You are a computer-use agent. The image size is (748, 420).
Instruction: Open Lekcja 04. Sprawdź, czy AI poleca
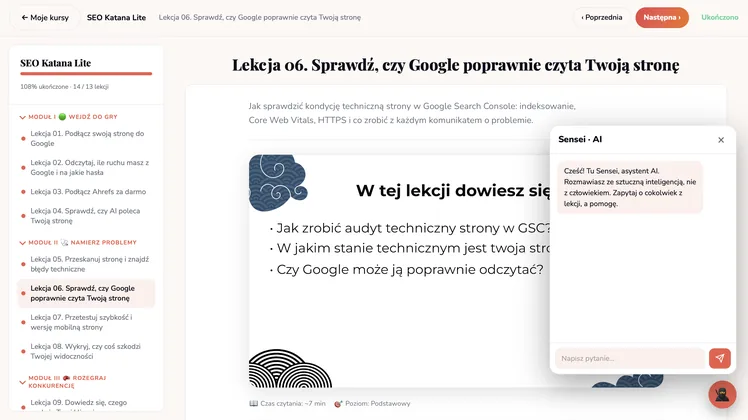point(86,216)
